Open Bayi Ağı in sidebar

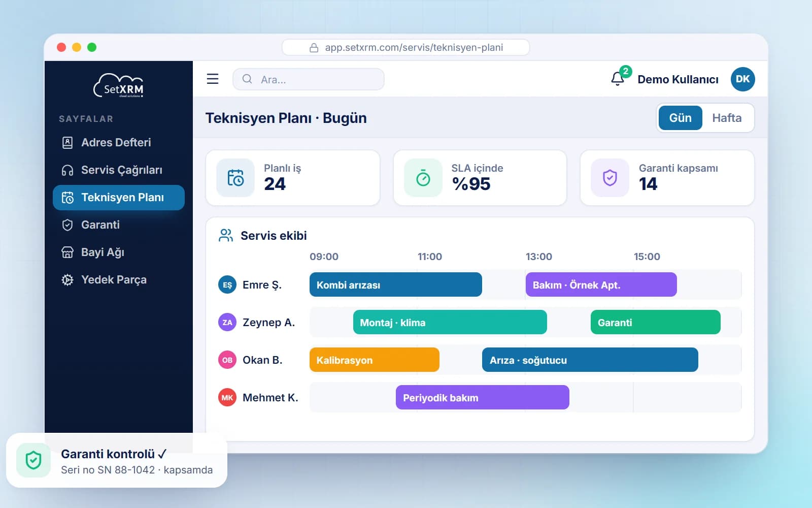point(119,252)
